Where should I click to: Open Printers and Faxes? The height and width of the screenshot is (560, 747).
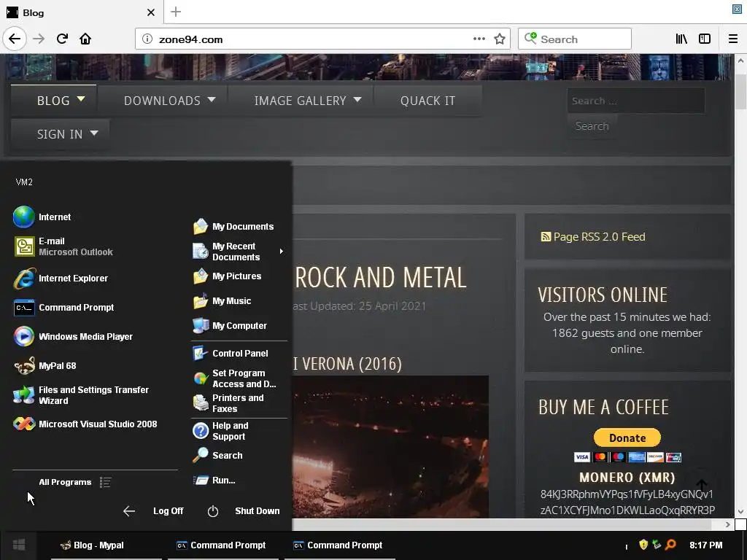coord(228,403)
